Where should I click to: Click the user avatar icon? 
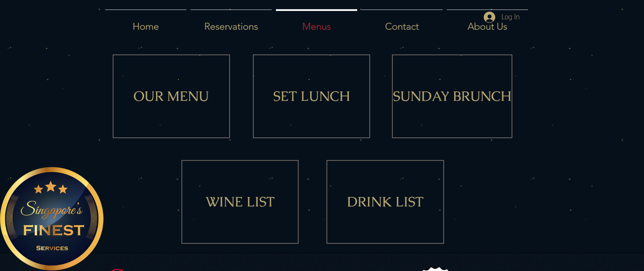tap(489, 17)
